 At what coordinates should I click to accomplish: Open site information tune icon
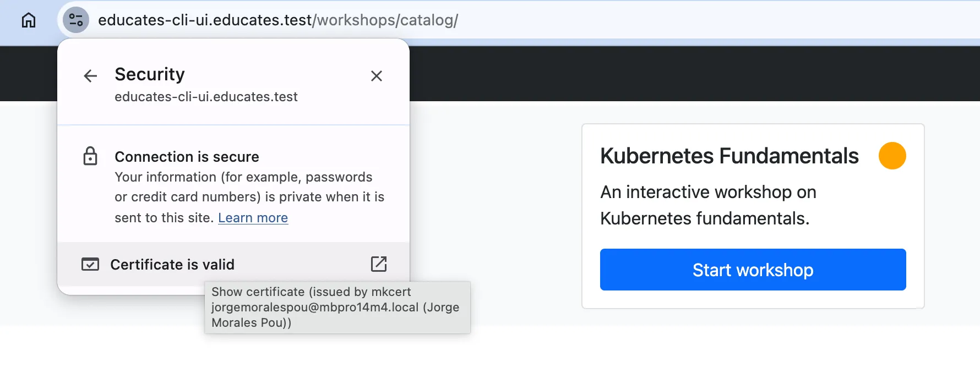pos(76,20)
